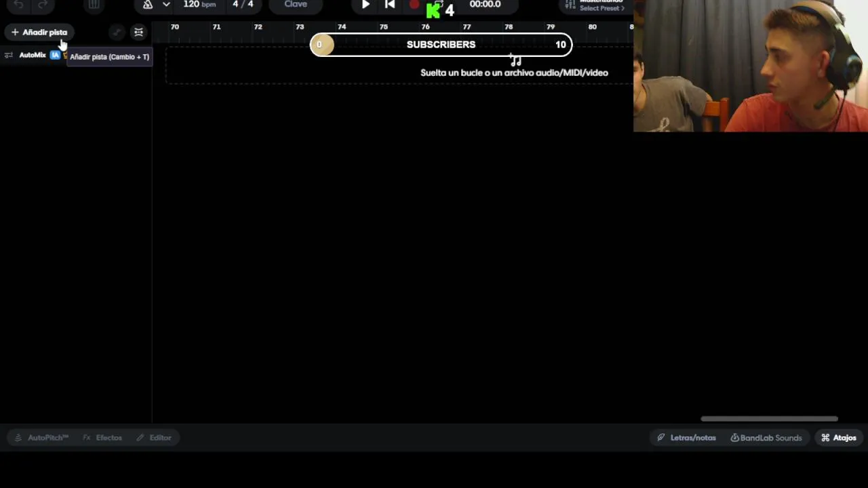
Task: Click the mastering sliders icon
Action: (x=570, y=5)
